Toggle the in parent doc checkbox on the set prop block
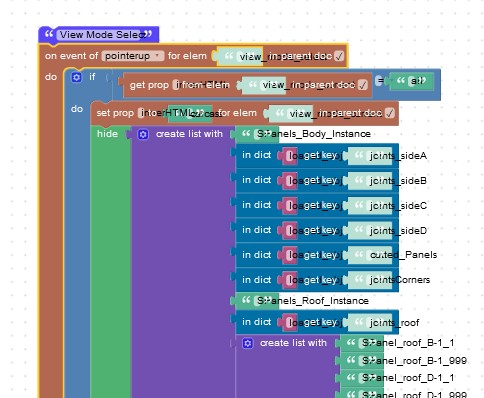Viewport: 484px width, 398px height. [x=389, y=113]
